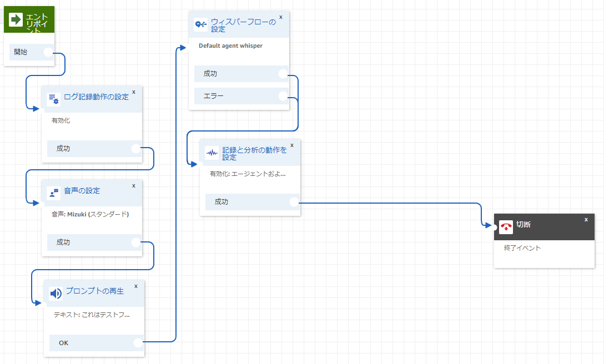Delete the プロンプトの再生 block with x

point(136,286)
